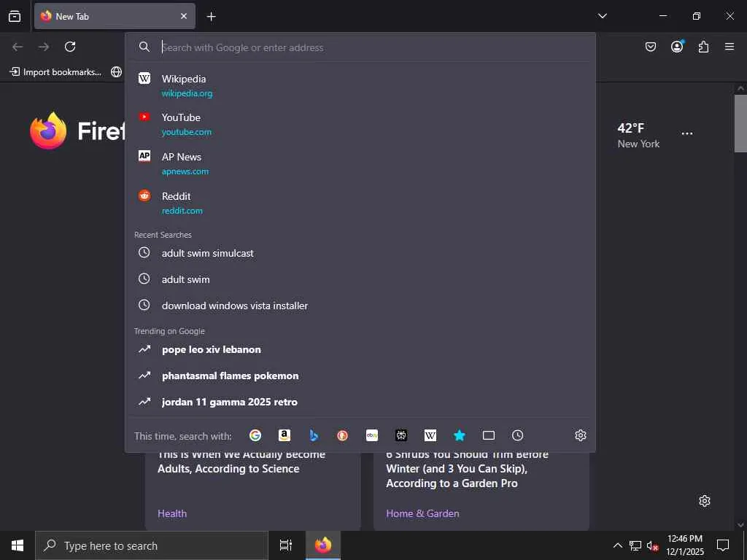Search history with the clock icon

pos(518,435)
